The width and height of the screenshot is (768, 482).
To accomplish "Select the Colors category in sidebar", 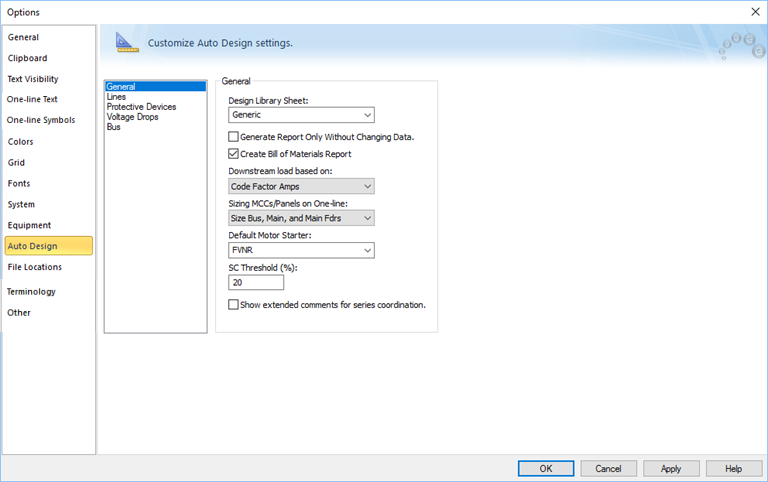I will [x=21, y=141].
